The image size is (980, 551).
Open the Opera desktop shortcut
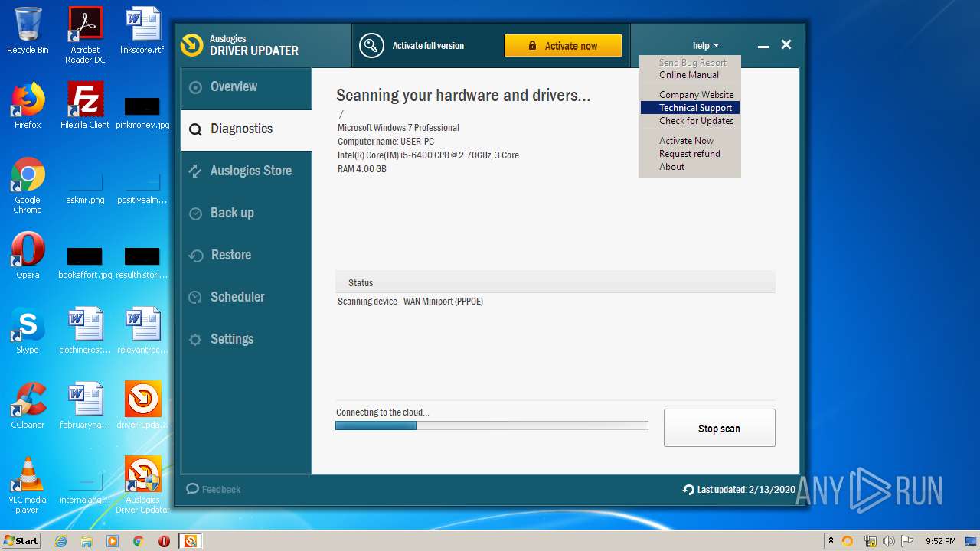[28, 255]
